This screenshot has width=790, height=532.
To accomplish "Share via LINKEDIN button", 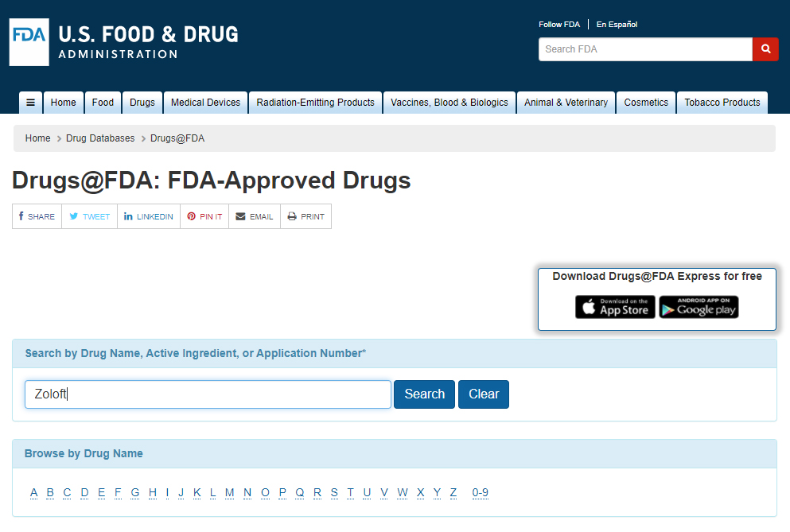I will point(149,216).
